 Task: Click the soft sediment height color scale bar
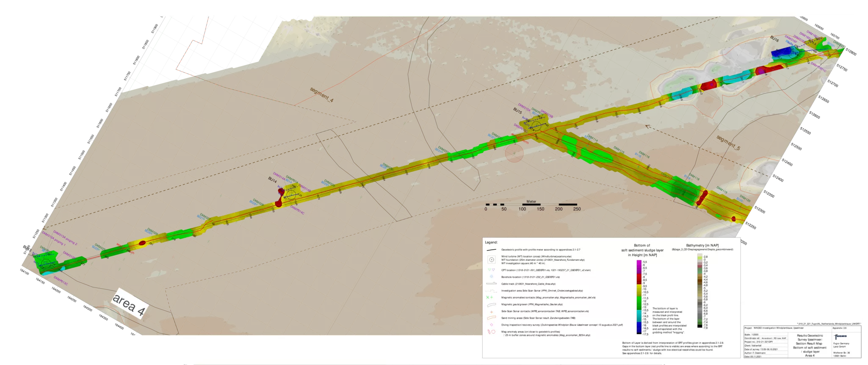point(639,298)
